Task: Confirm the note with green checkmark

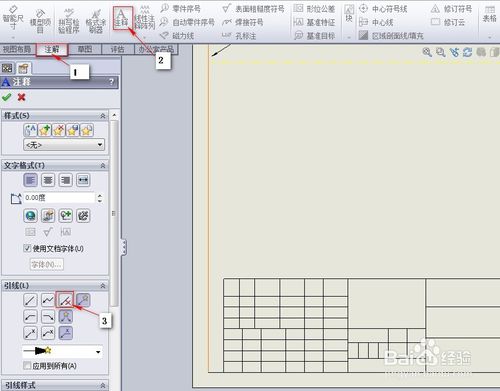Action: coord(7,97)
